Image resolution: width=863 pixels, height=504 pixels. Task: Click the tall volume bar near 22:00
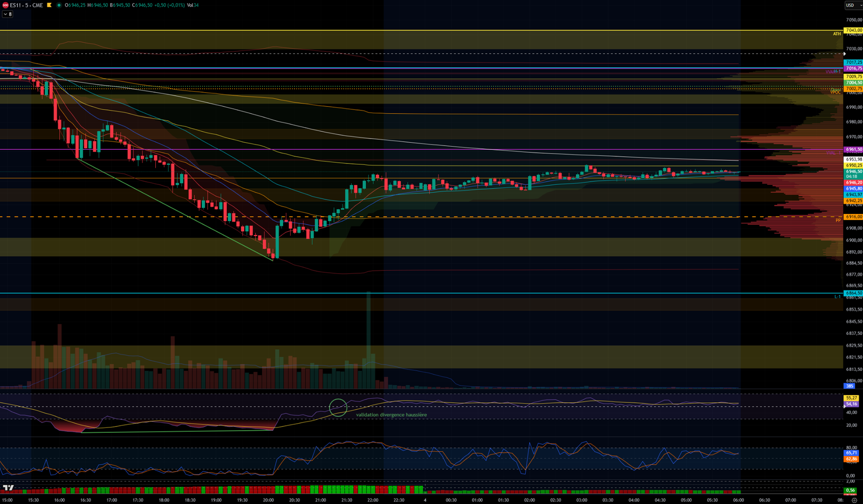tap(368, 340)
